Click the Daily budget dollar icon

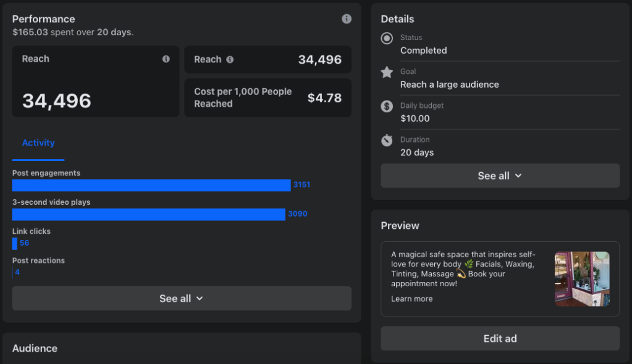387,107
